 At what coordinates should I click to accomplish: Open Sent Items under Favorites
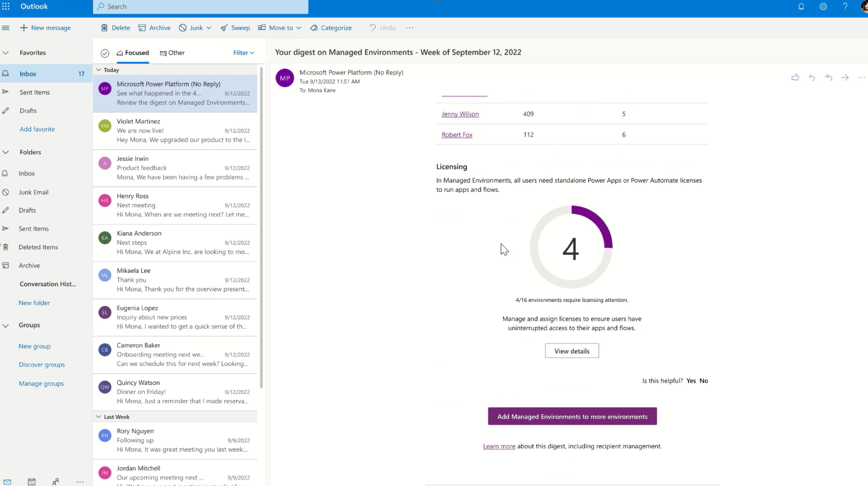pos(34,92)
